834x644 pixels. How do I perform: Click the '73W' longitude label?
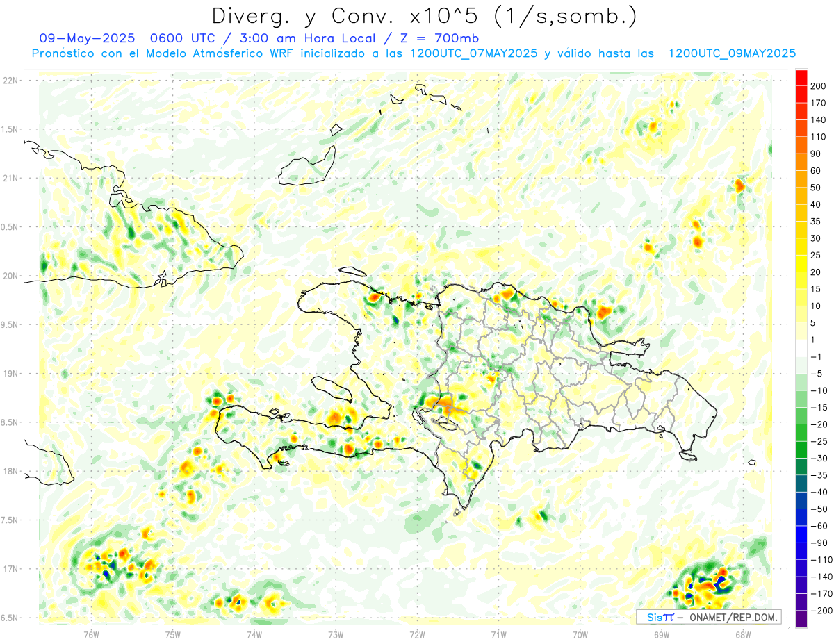(x=336, y=634)
